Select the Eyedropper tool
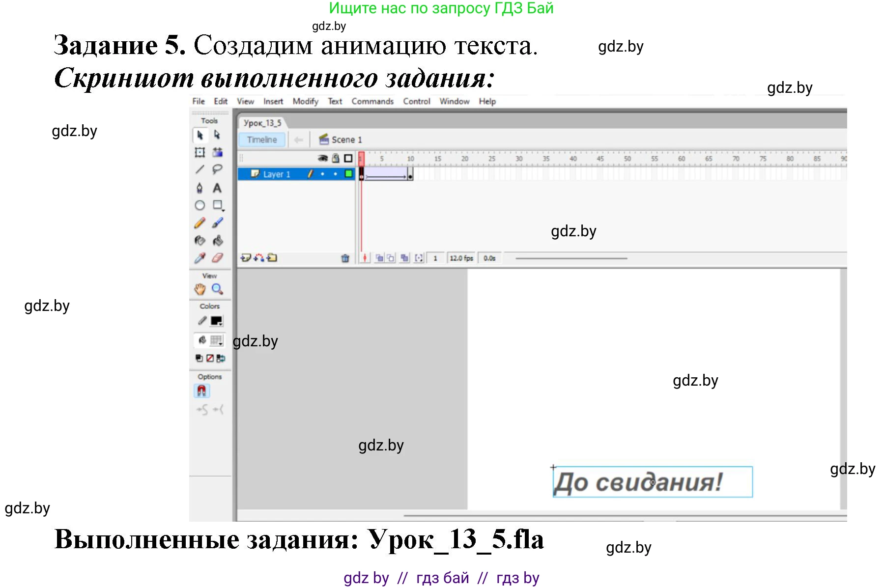The width and height of the screenshot is (884, 588). (200, 257)
